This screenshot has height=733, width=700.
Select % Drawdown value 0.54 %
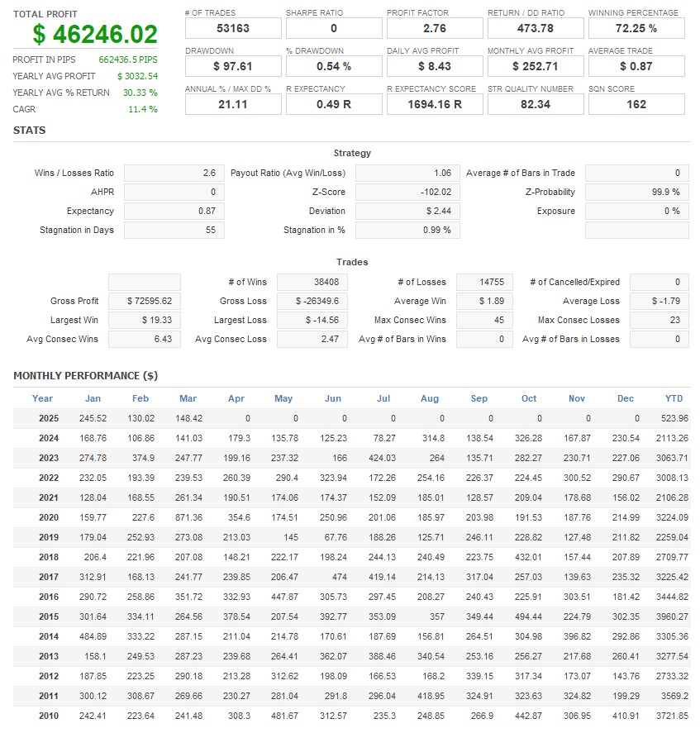pos(334,66)
